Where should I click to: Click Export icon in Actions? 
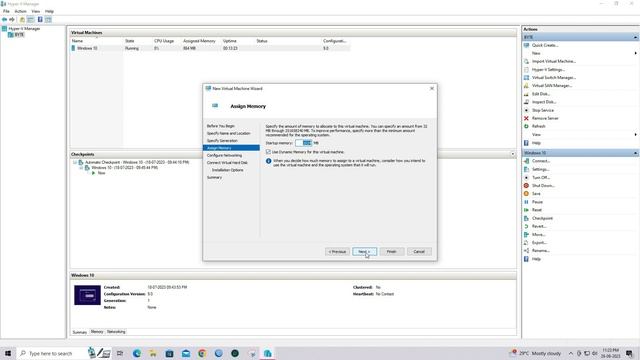point(527,243)
